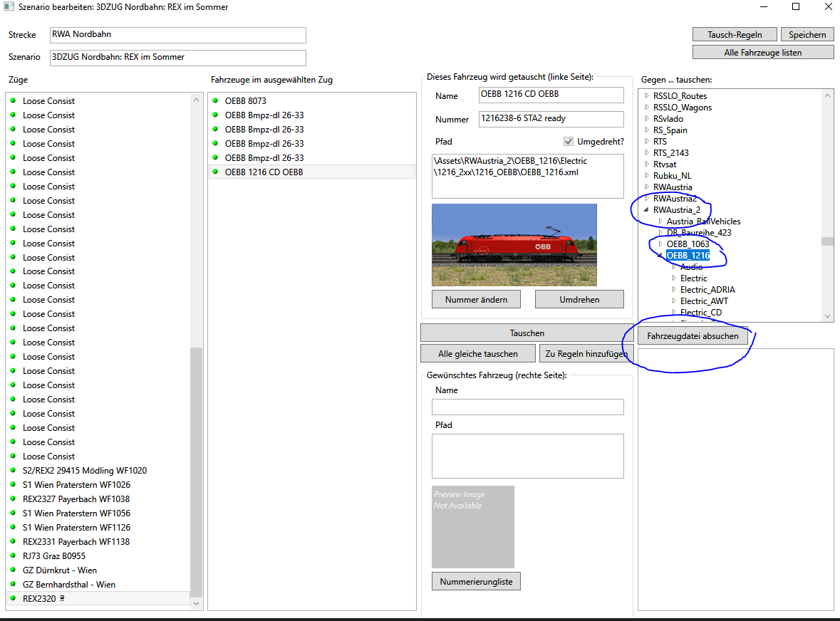
Task: Open the Nummerierungliste button
Action: pyautogui.click(x=476, y=581)
